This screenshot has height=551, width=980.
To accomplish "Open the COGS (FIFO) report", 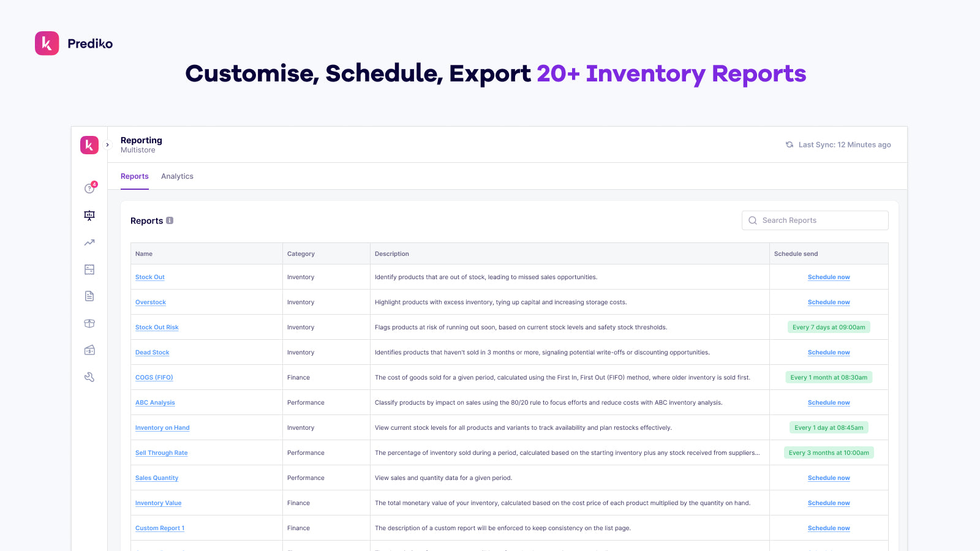I will 154,378.
